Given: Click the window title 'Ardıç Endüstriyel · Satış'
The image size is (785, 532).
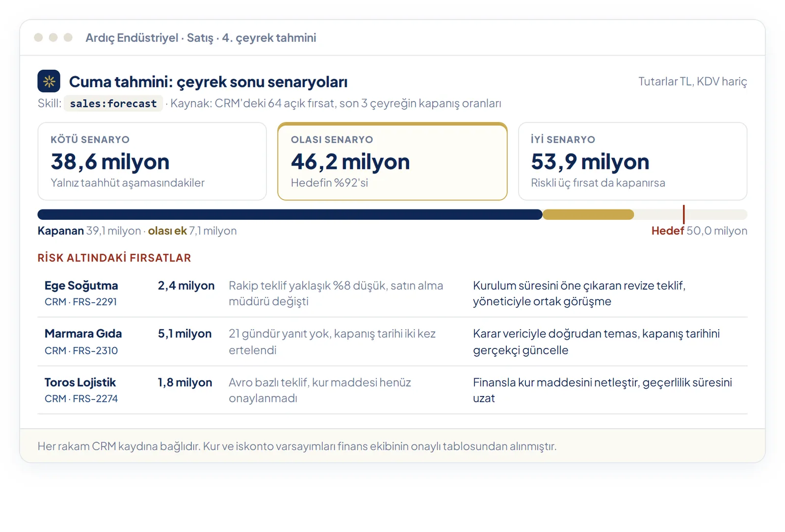Looking at the screenshot, I should [x=201, y=38].
